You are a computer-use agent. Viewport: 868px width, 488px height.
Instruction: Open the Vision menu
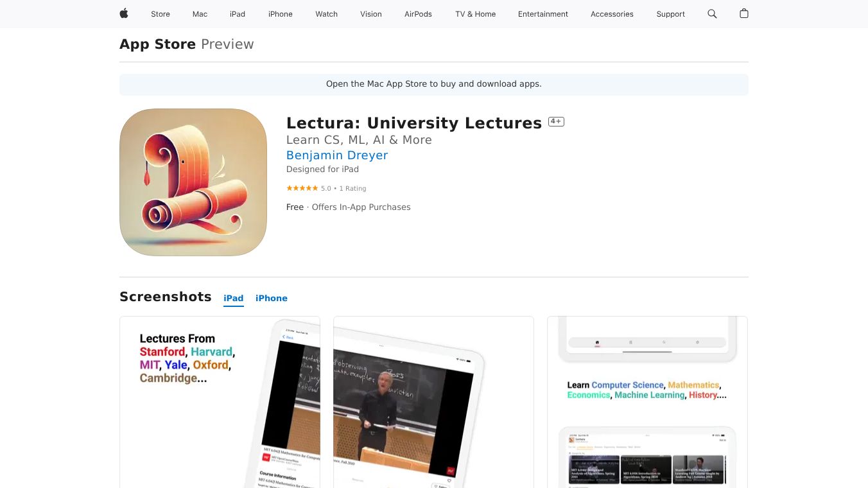tap(371, 14)
